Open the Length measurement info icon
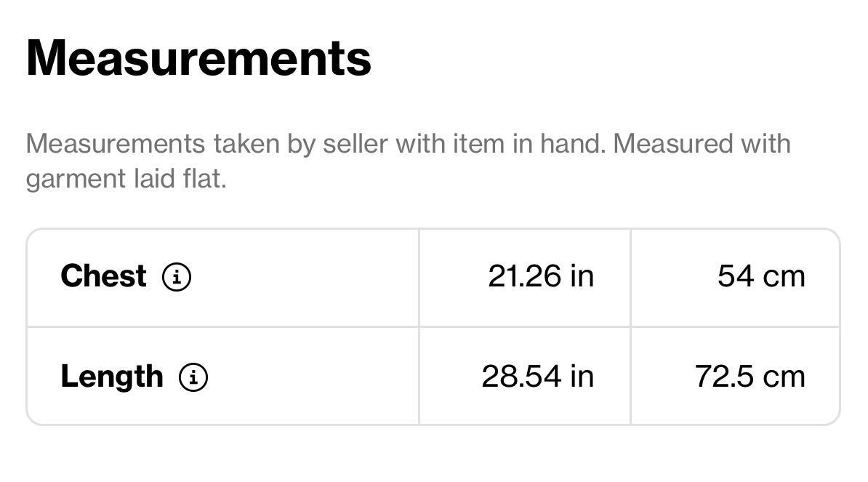868x482 pixels. pyautogui.click(x=193, y=377)
